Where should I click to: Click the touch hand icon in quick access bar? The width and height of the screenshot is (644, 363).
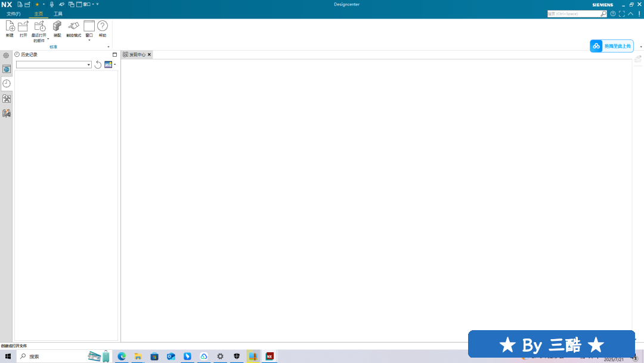[x=61, y=5]
